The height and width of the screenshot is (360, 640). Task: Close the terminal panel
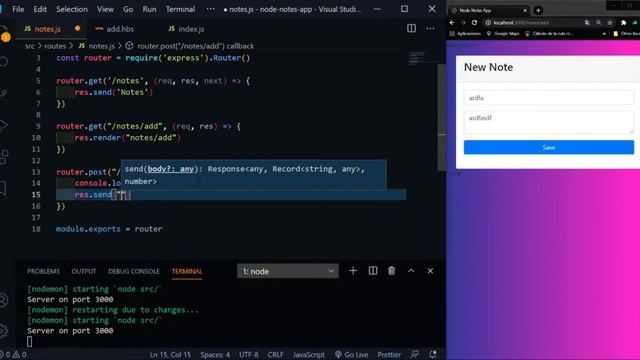point(430,271)
